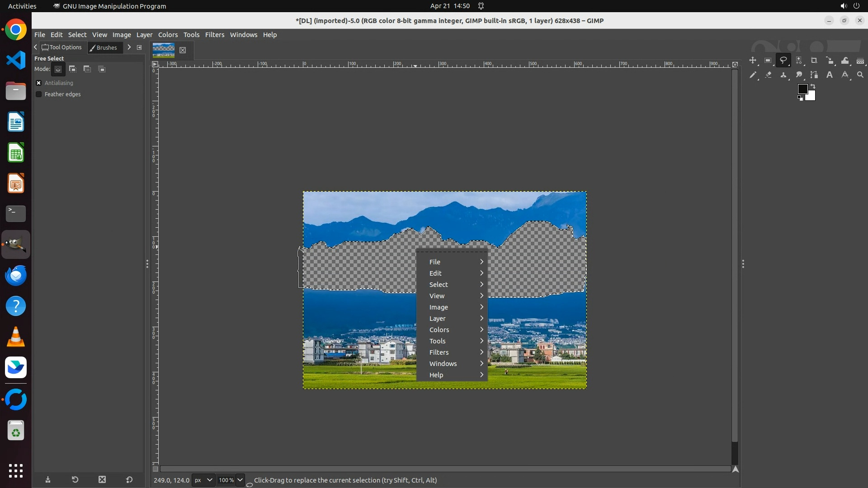The width and height of the screenshot is (868, 488).
Task: Click the image thumbnail tab
Action: tap(164, 50)
